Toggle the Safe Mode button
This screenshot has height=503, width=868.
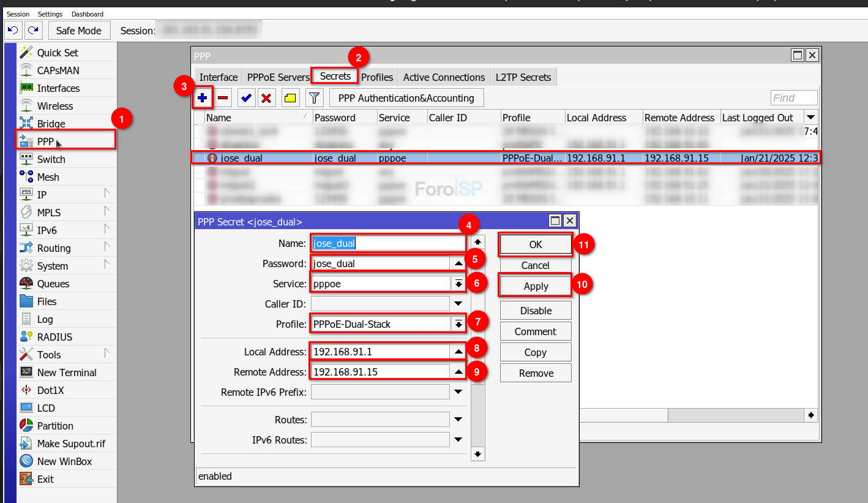pos(79,31)
